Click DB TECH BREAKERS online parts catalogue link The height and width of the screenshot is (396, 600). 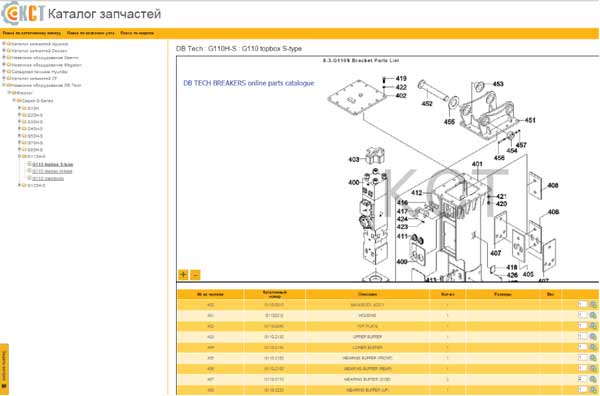tap(249, 83)
